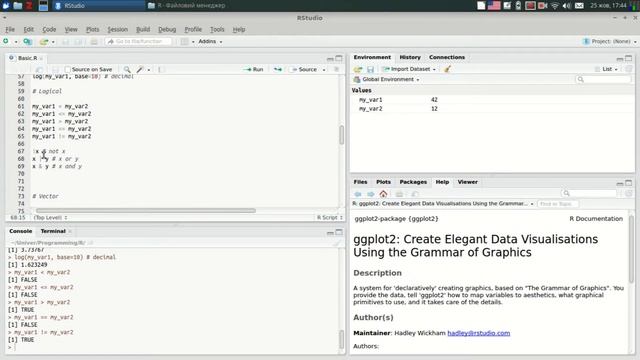Screen dimensions: 640x360
Task: Click the Find in Topic field
Action: click(558, 204)
